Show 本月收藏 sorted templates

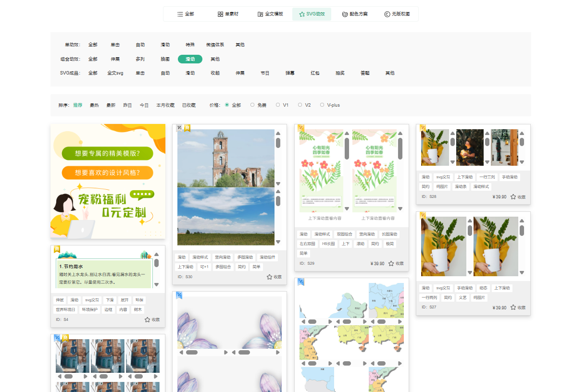(165, 105)
